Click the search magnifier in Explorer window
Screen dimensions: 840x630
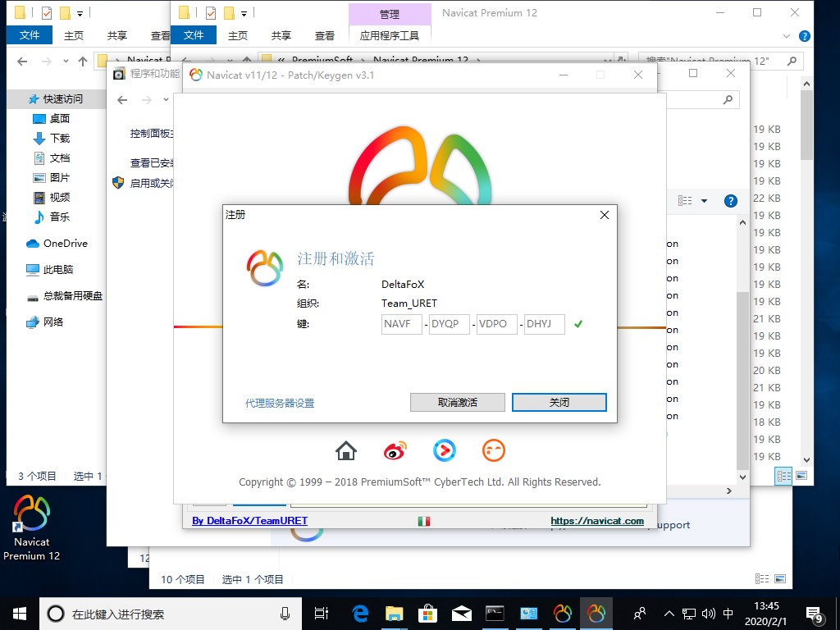click(x=792, y=61)
